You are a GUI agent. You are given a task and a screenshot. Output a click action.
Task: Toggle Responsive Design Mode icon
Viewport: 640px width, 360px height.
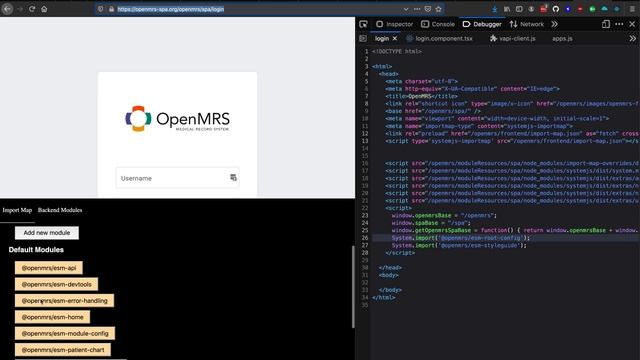pos(606,24)
